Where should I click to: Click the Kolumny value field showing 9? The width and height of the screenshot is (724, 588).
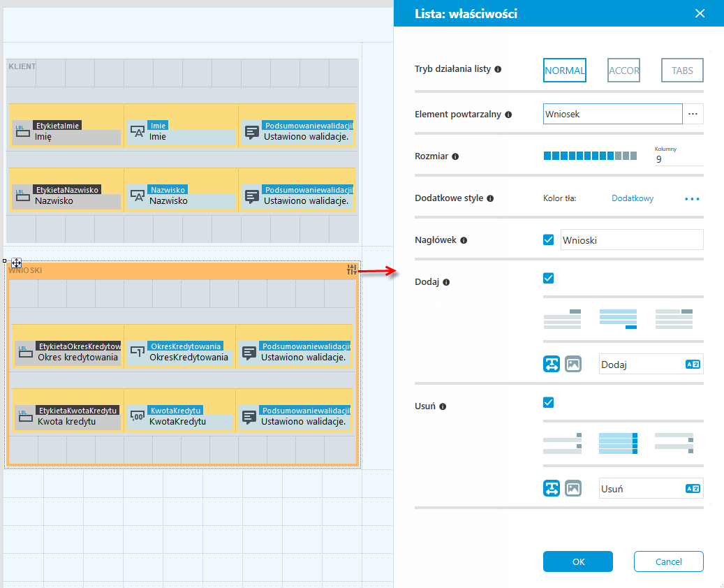(x=679, y=159)
